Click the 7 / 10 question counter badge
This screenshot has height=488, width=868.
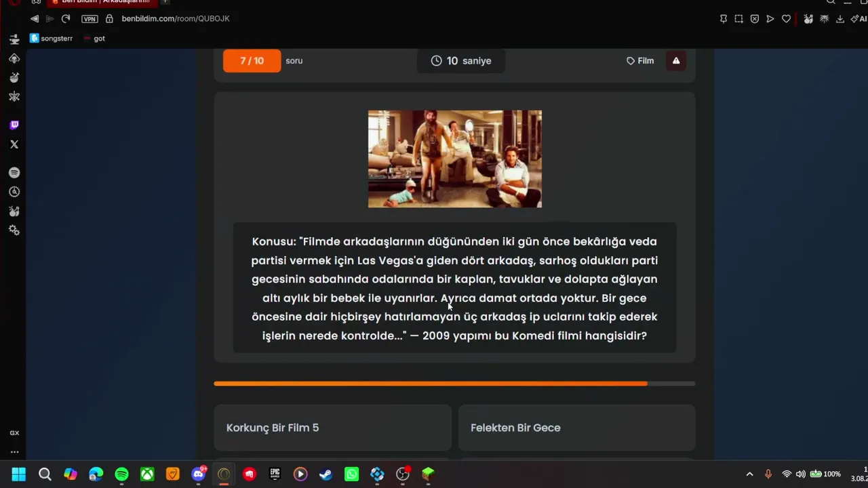tap(252, 61)
